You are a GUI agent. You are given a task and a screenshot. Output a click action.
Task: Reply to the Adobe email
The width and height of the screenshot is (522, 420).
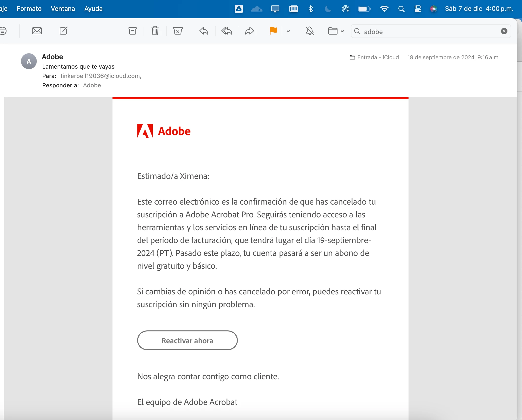pos(204,31)
